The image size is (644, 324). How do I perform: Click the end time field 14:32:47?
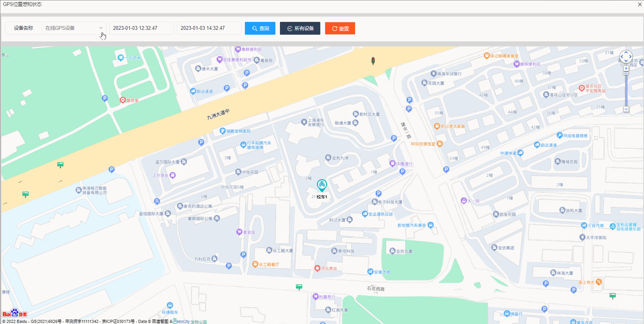pyautogui.click(x=209, y=28)
